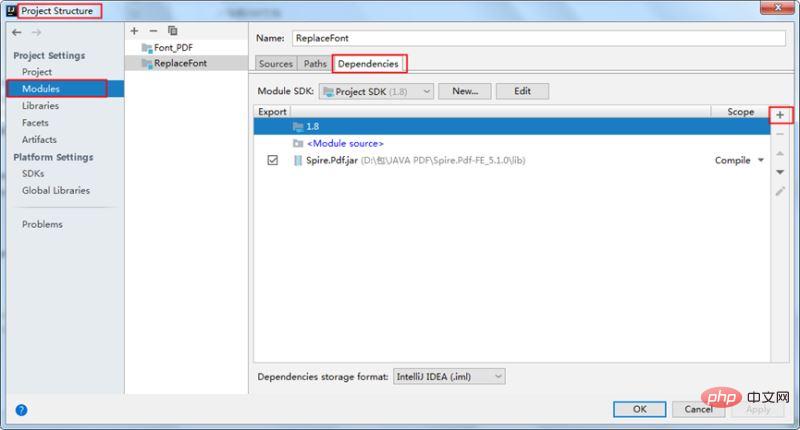
Task: Open Global Libraries settings
Action: pos(56,190)
